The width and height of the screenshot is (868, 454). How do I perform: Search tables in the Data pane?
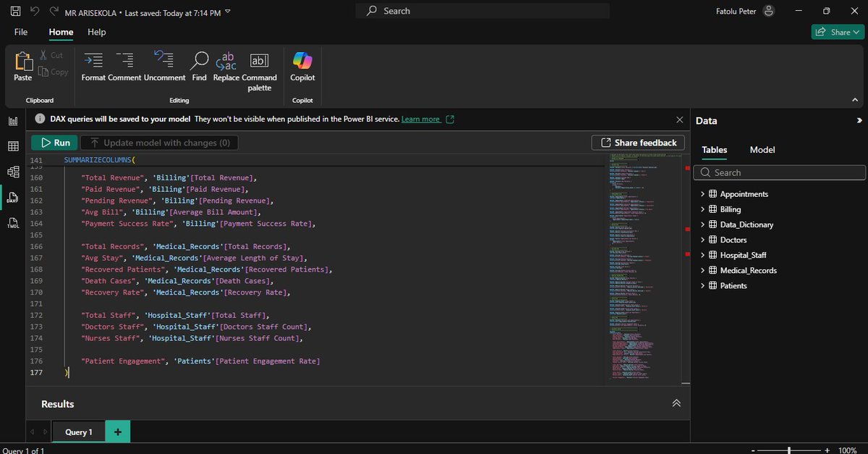coord(779,172)
